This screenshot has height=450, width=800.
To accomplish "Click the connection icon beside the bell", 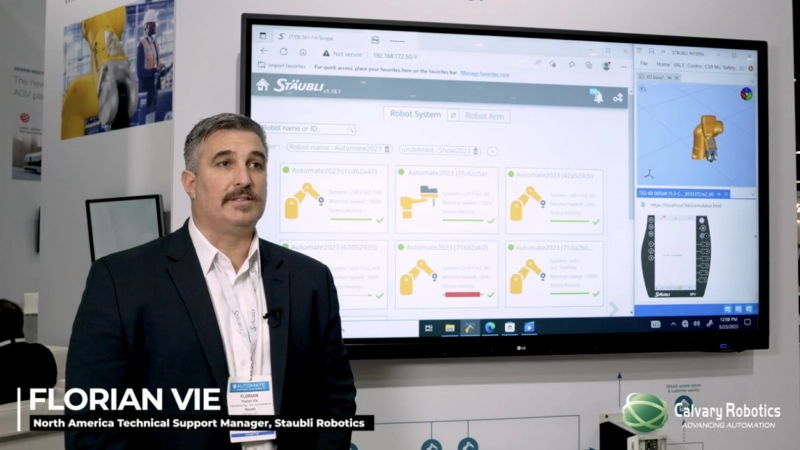I will tap(618, 97).
